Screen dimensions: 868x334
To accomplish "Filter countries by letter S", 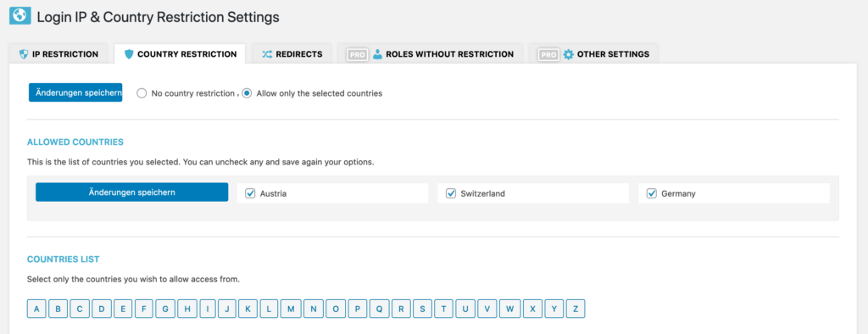I will 422,309.
